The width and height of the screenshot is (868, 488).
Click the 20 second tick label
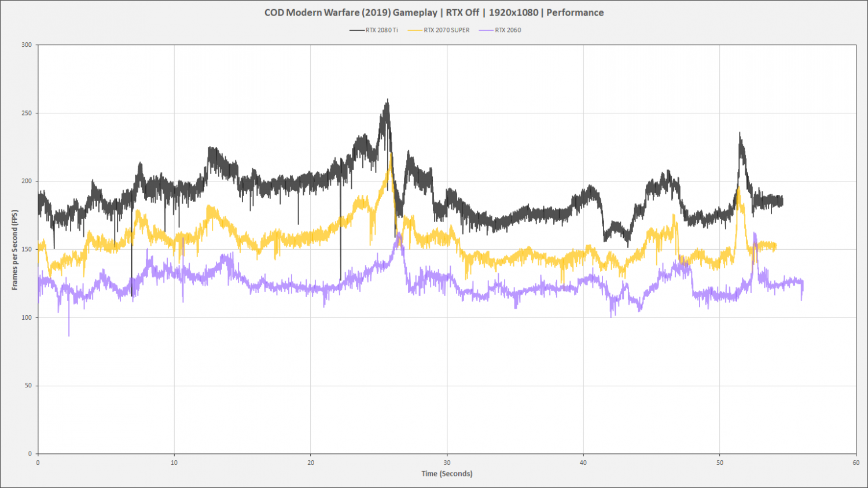coord(311,463)
